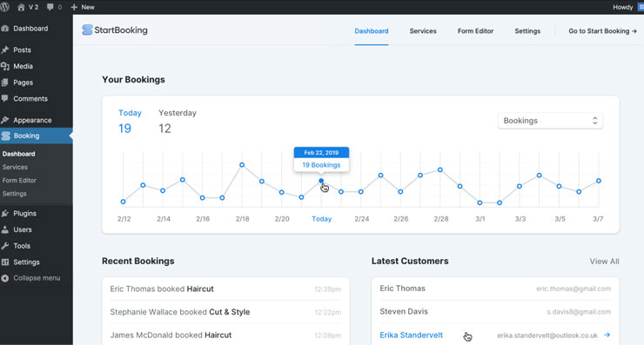Click the 2/12 data point on chart

pyautogui.click(x=123, y=202)
